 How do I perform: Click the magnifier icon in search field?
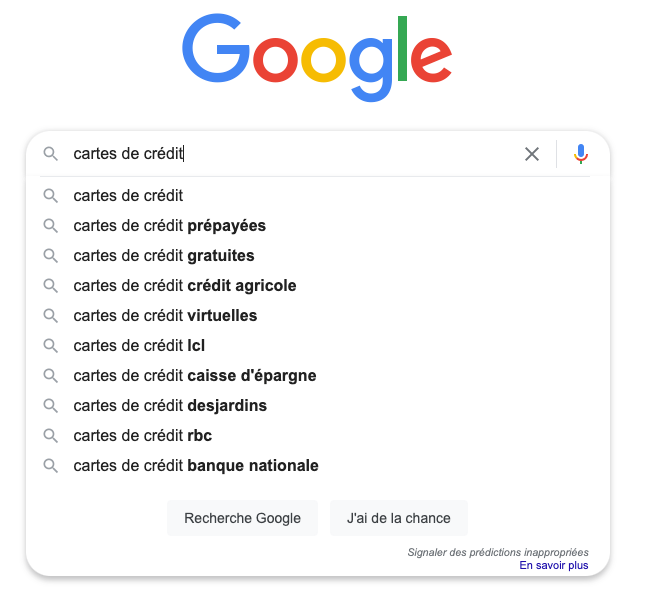pyautogui.click(x=50, y=154)
